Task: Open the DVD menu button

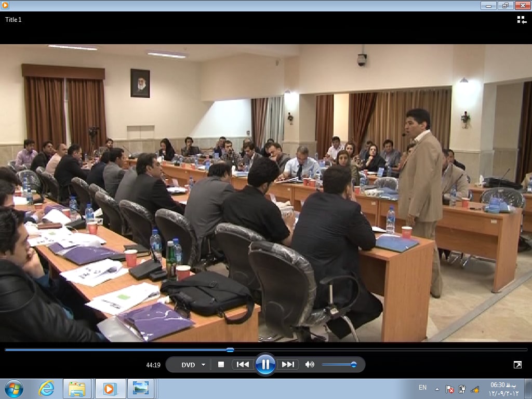Action: [x=188, y=365]
